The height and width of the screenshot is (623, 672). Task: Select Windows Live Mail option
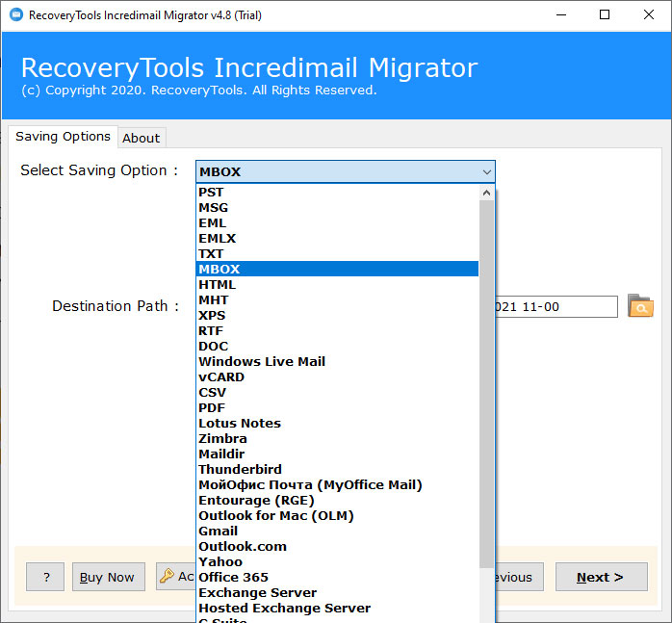(337, 361)
